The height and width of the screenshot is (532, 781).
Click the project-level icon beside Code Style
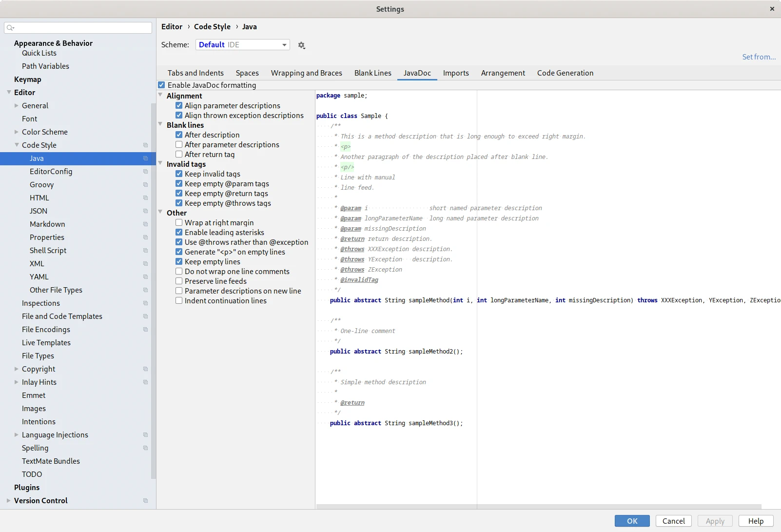(145, 145)
